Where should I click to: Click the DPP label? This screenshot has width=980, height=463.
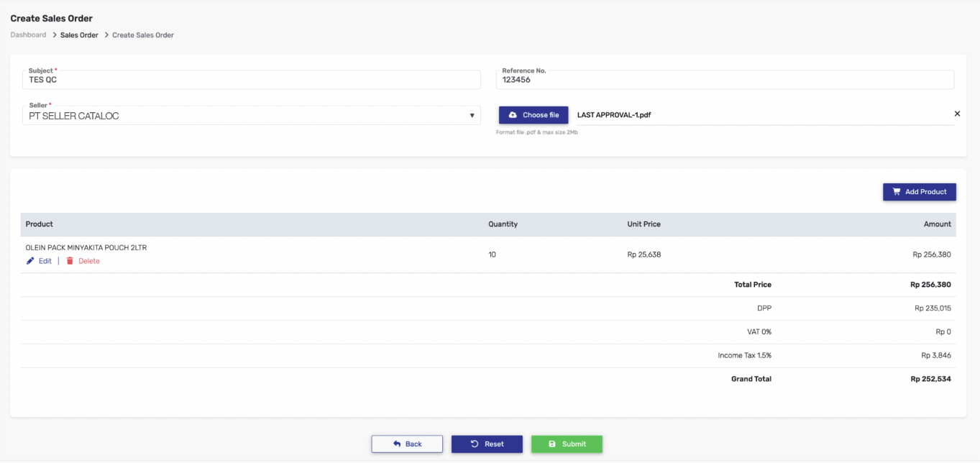pos(764,308)
